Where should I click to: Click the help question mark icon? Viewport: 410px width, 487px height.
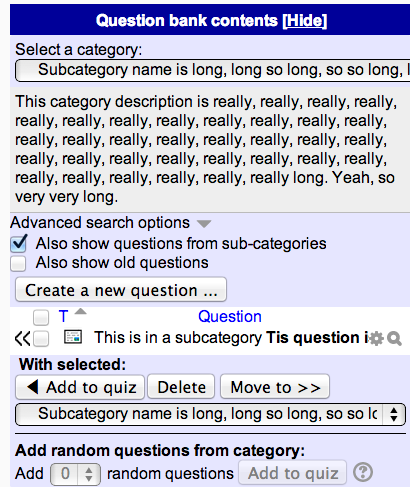click(363, 472)
